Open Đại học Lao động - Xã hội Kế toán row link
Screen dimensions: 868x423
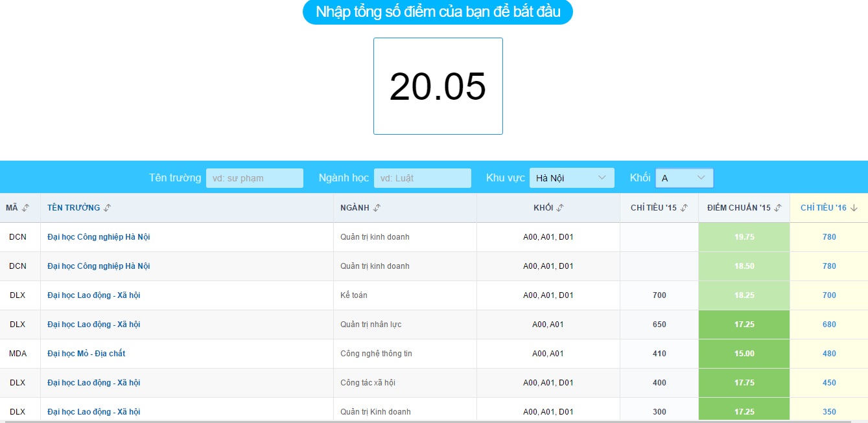(x=93, y=295)
